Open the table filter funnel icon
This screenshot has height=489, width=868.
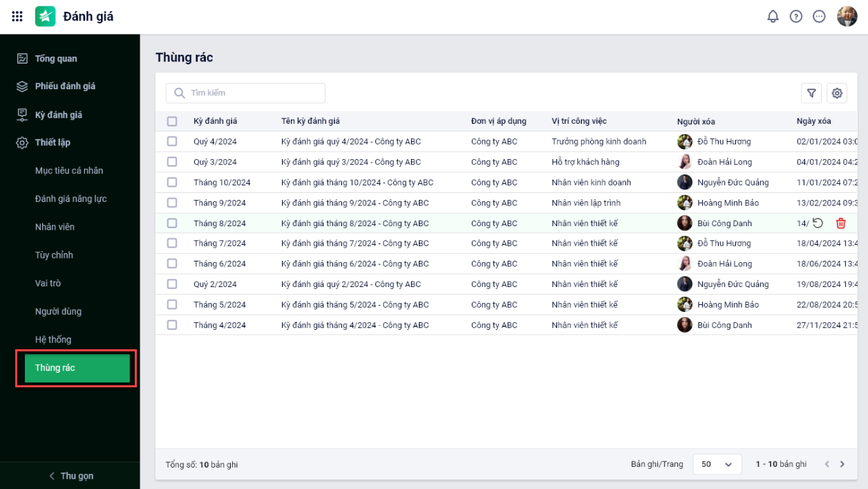pos(811,93)
